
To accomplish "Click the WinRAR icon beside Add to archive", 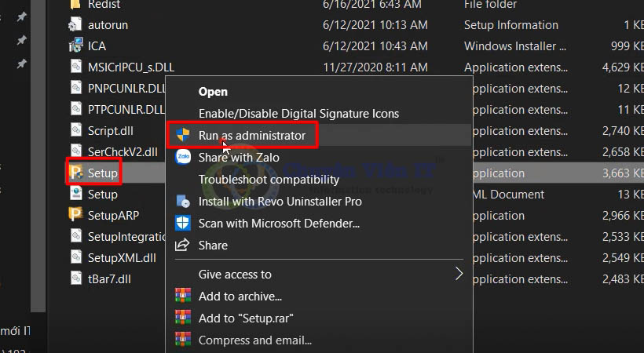I will [183, 296].
